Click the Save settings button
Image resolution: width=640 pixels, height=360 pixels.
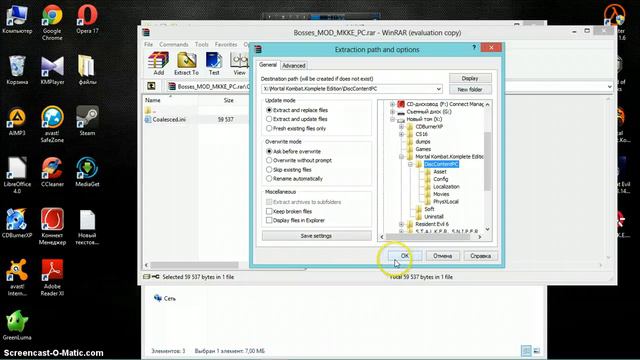coord(316,236)
